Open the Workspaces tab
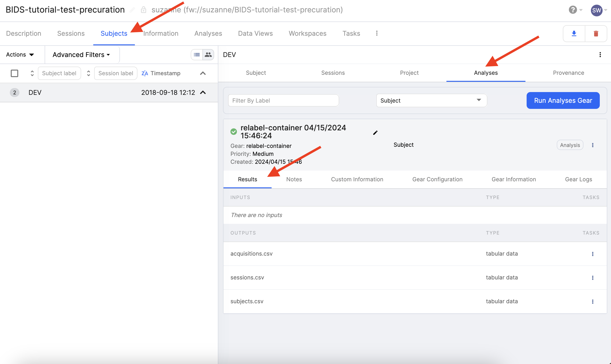This screenshot has height=364, width=611. [307, 33]
